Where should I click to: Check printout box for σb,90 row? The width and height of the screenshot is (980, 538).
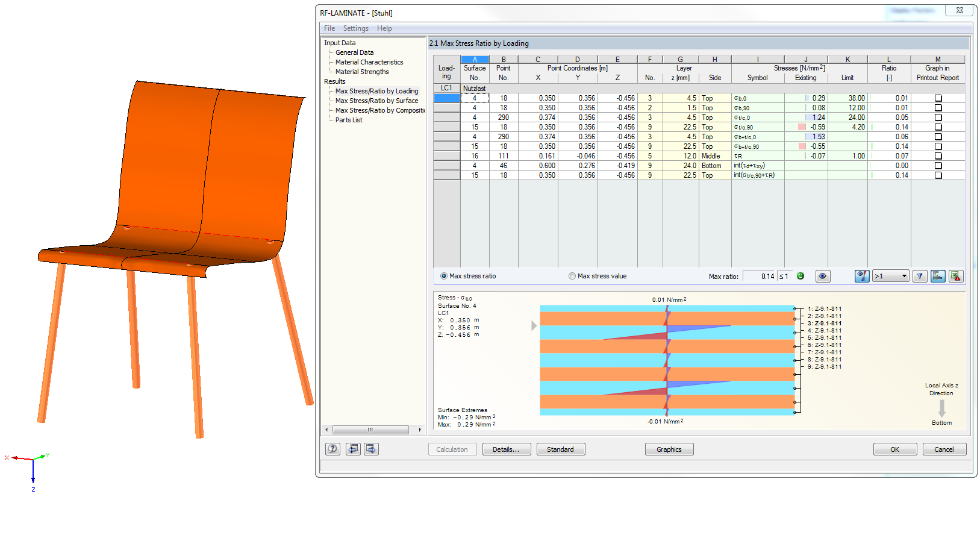pos(938,108)
